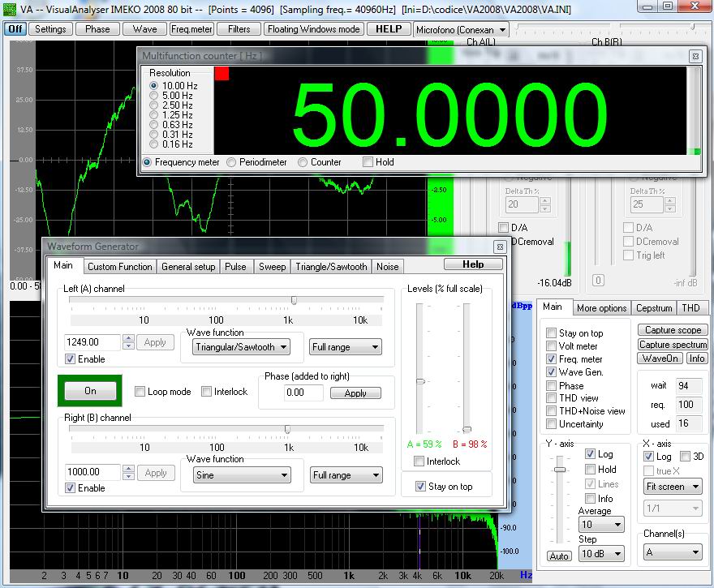Enable Hold on the Multifunction counter
This screenshot has height=588, width=714.
pyautogui.click(x=368, y=162)
